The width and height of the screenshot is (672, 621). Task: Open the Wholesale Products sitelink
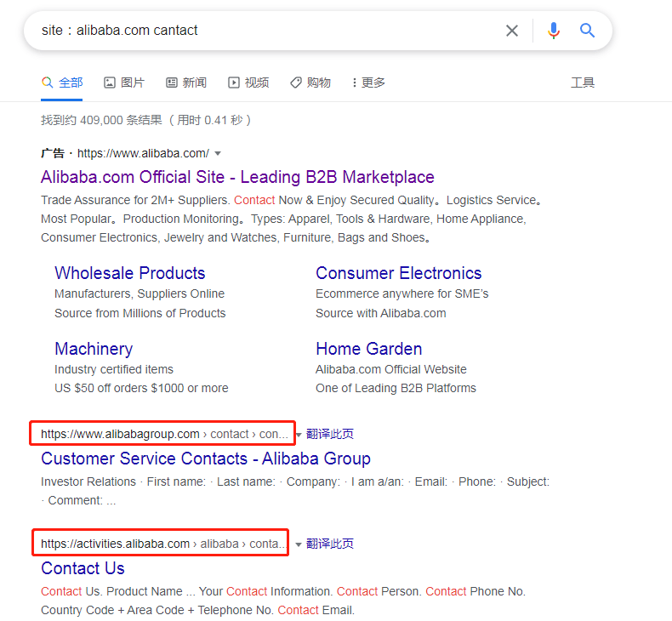130,273
